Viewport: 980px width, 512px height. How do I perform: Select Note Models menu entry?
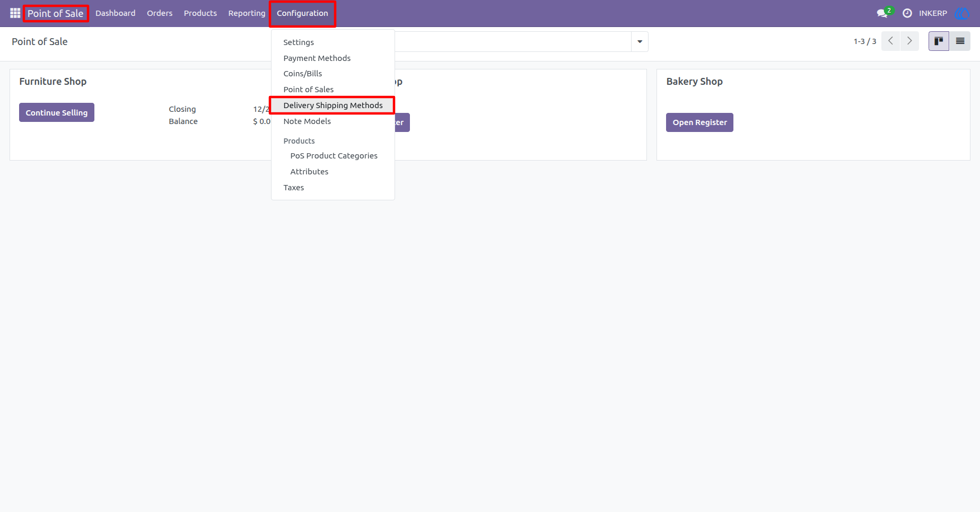tap(333, 121)
